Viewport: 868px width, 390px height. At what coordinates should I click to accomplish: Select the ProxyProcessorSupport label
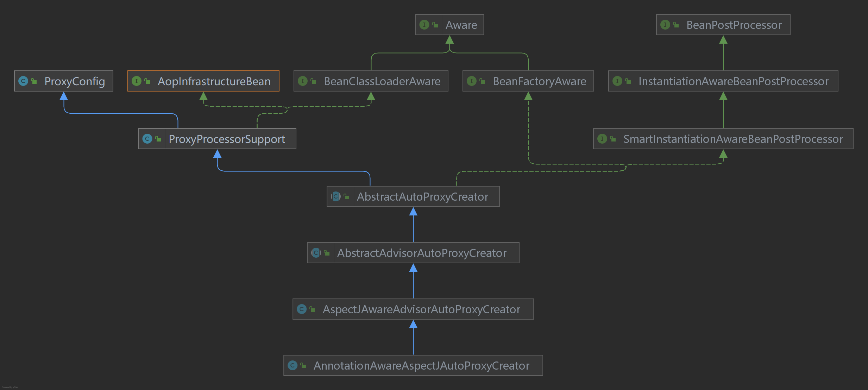(227, 139)
